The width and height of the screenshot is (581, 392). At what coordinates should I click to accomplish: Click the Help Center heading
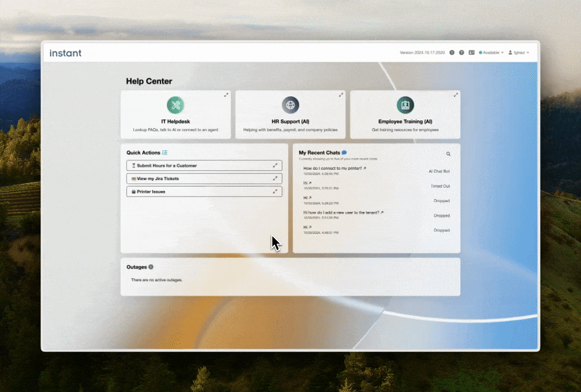tap(149, 81)
